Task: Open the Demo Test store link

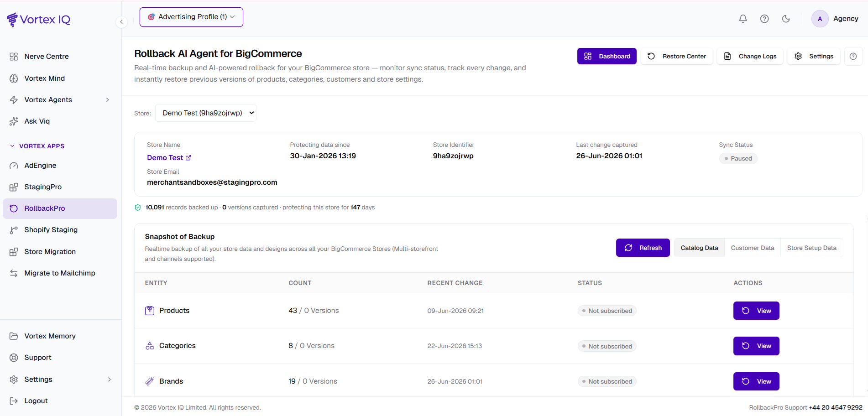Action: [169, 158]
